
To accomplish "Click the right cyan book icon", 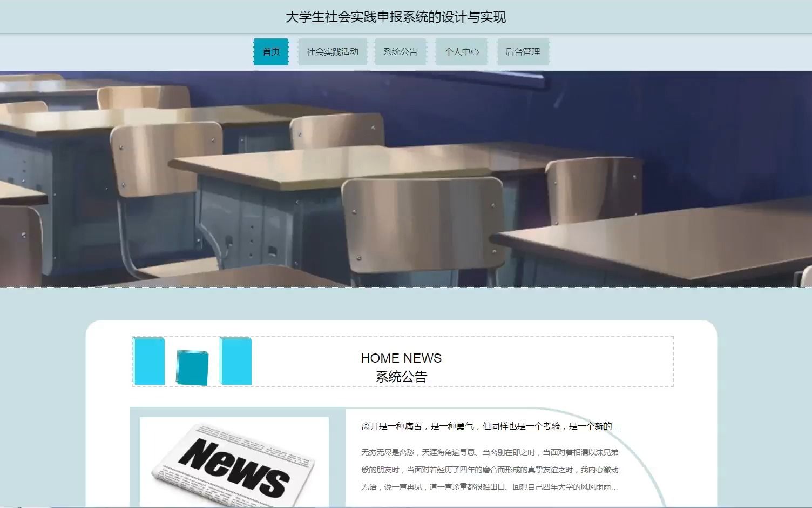I will 235,362.
